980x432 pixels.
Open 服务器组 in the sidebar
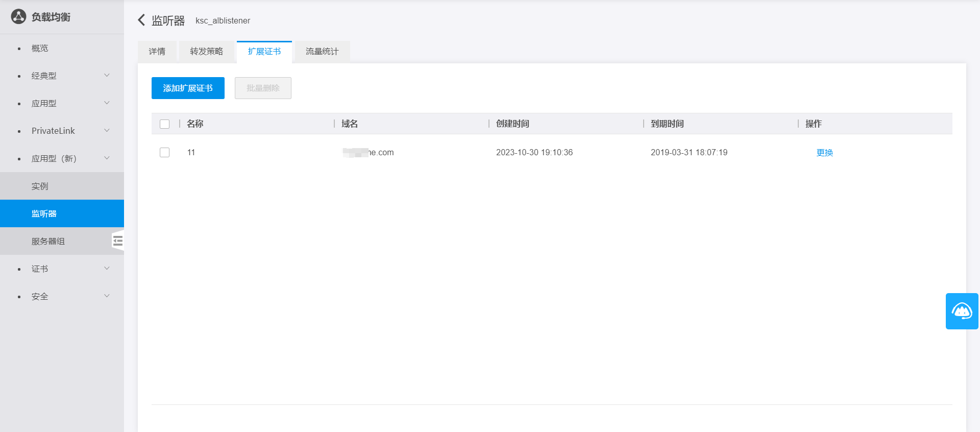click(48, 241)
